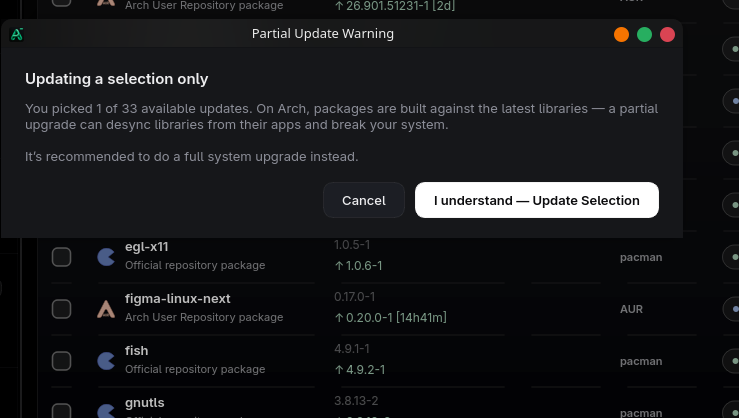
Task: Click the pacman source label on fish row
Action: point(641,361)
